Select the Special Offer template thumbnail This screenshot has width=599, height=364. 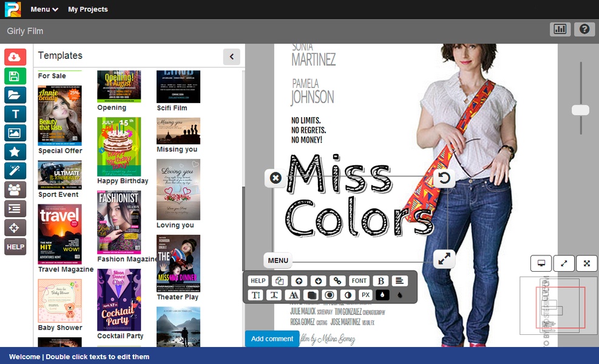pyautogui.click(x=59, y=116)
